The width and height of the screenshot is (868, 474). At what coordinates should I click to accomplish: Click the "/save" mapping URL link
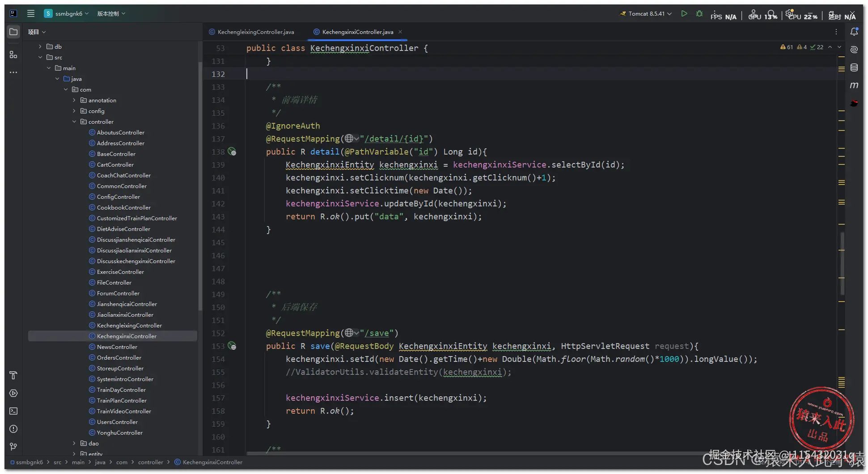[x=377, y=333]
